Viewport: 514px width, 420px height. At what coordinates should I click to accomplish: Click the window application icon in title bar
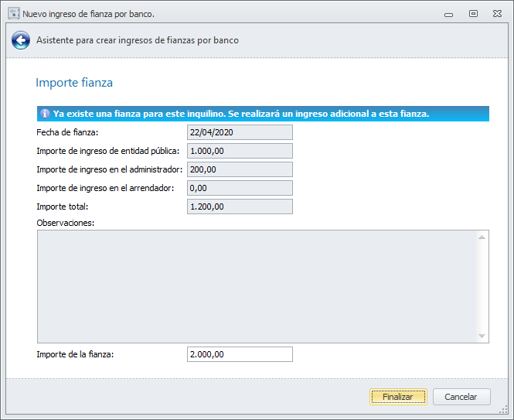pos(13,13)
